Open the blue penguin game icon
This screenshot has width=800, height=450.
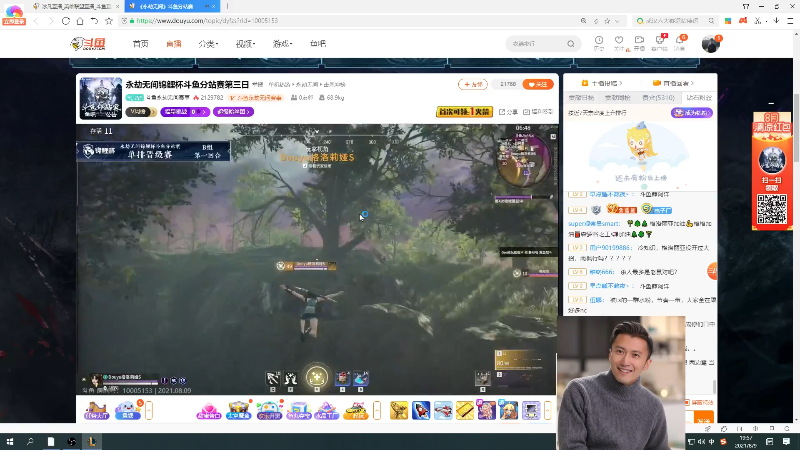coord(269,410)
